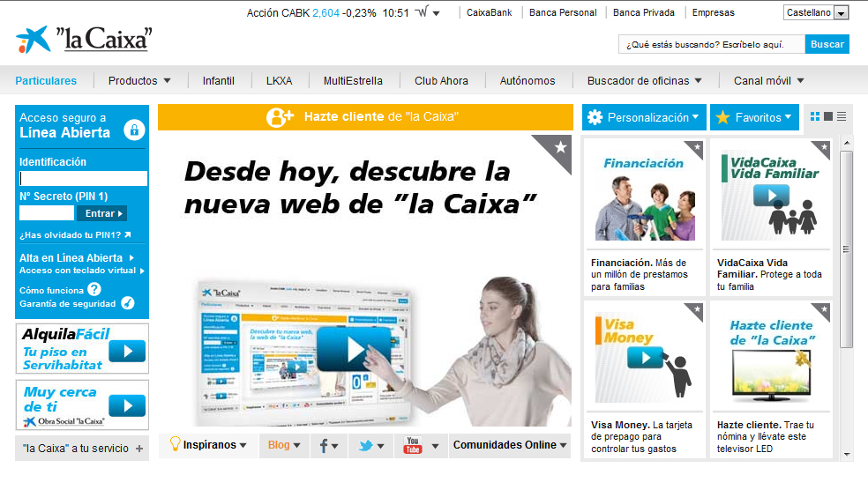Open the Facebook icon in the social bar
868x490 pixels.
pos(325,446)
